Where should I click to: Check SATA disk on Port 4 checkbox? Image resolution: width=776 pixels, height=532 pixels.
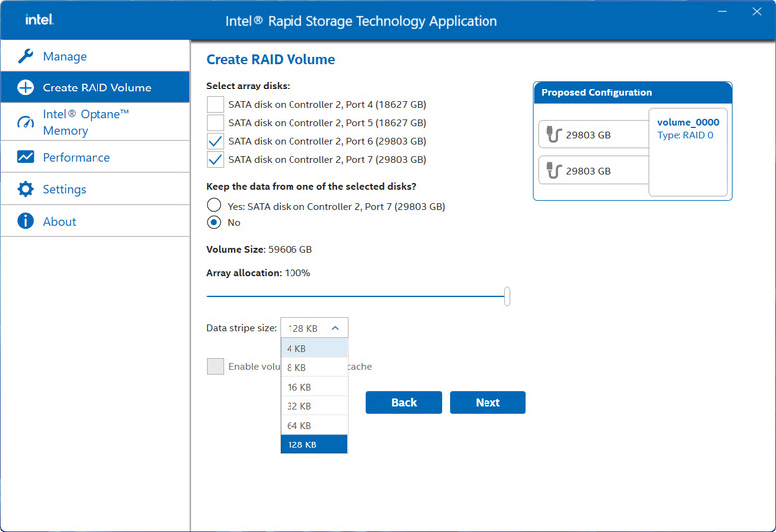click(x=215, y=105)
